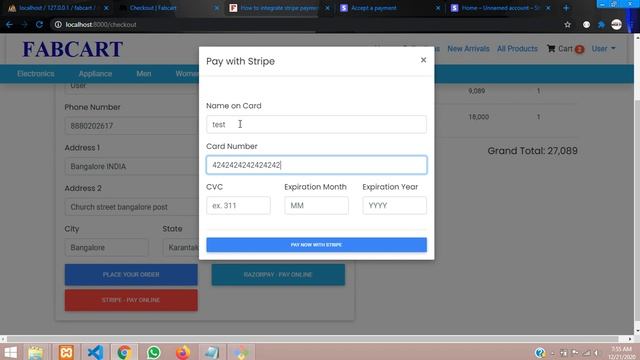Click the Phone Number field
This screenshot has height=360, width=640.
[x=131, y=126]
